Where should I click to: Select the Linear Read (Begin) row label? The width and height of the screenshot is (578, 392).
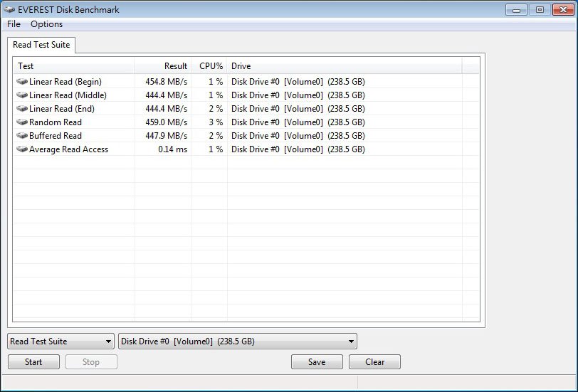click(x=65, y=82)
